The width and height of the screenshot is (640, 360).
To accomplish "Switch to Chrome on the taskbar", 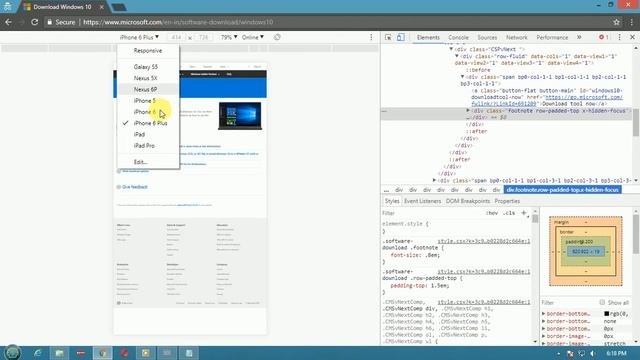I will tap(102, 353).
